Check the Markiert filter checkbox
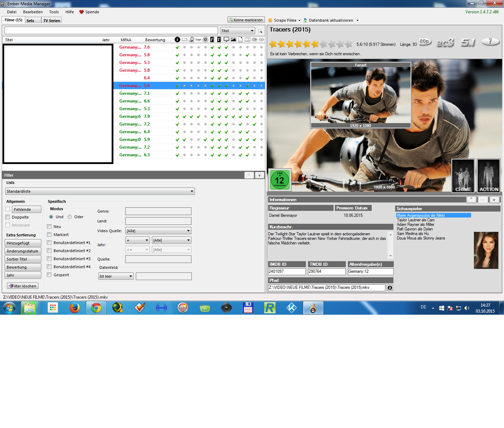The height and width of the screenshot is (428, 504). pos(49,234)
